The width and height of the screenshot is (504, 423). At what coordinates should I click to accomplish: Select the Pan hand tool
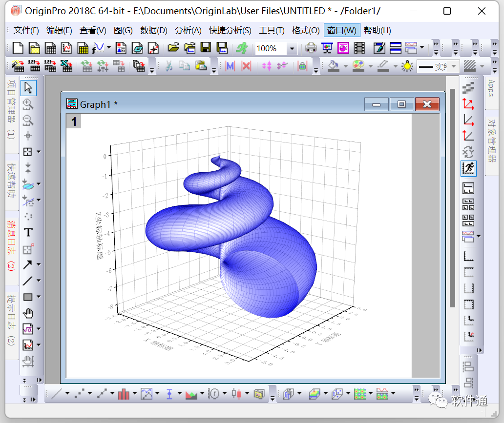tap(28, 313)
